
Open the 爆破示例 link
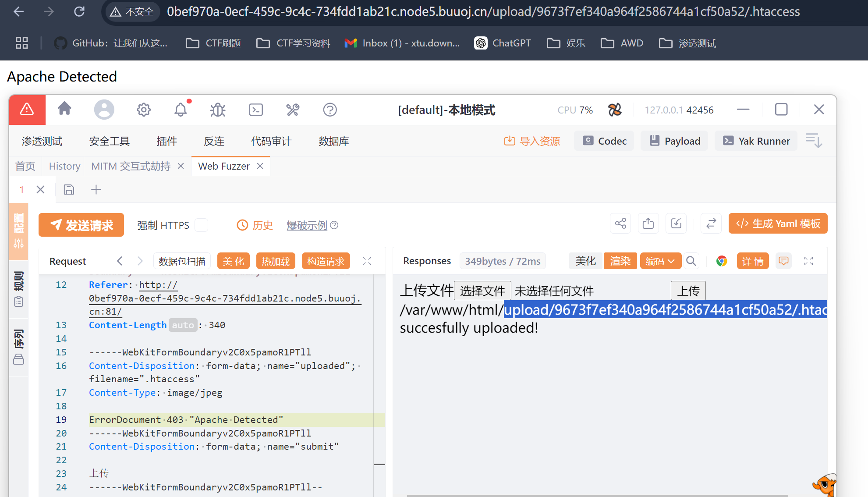pos(307,225)
